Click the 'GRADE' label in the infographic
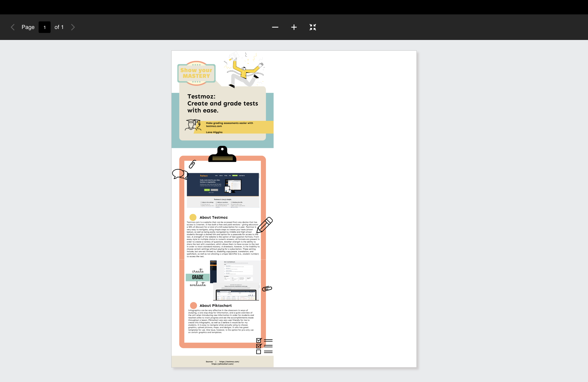 click(198, 277)
